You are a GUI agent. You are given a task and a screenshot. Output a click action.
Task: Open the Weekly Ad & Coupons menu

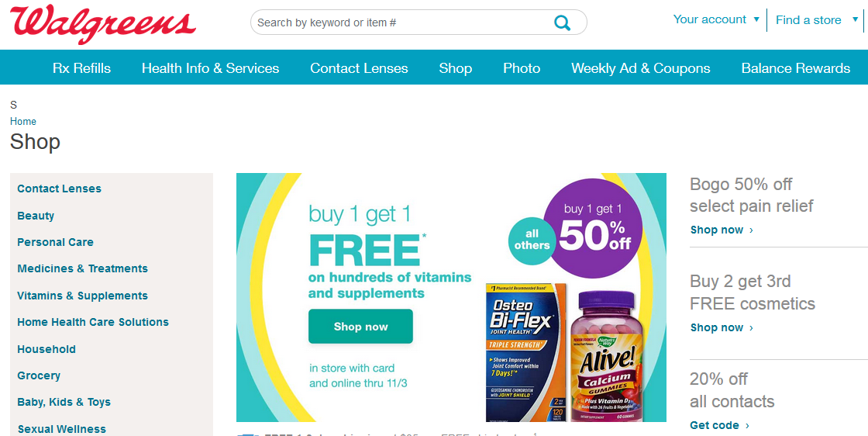coord(640,68)
